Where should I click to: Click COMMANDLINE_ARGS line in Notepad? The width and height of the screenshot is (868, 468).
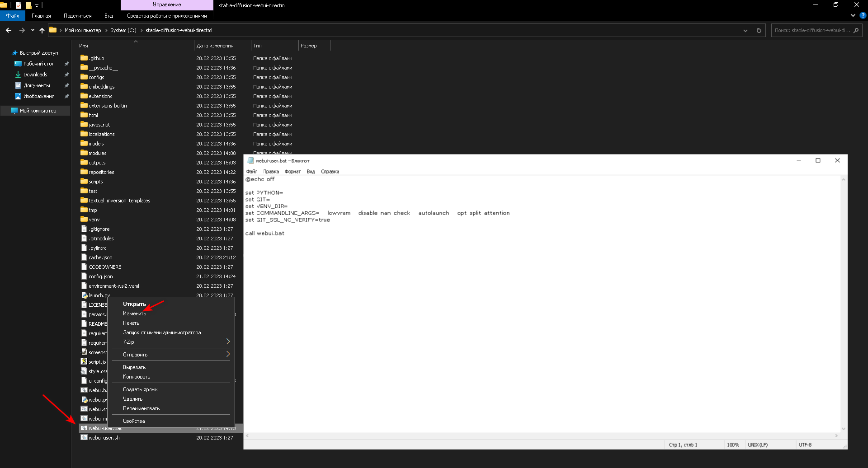point(377,213)
